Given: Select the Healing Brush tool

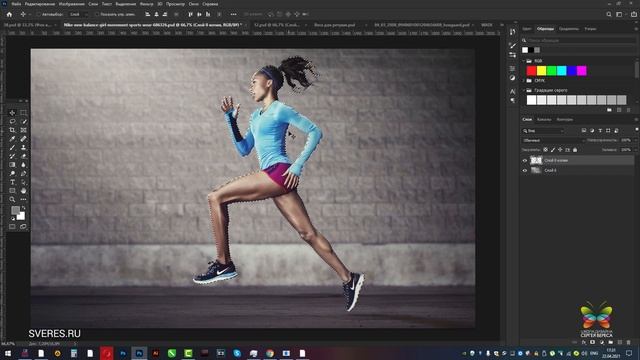Looking at the screenshot, I should pos(23,139).
